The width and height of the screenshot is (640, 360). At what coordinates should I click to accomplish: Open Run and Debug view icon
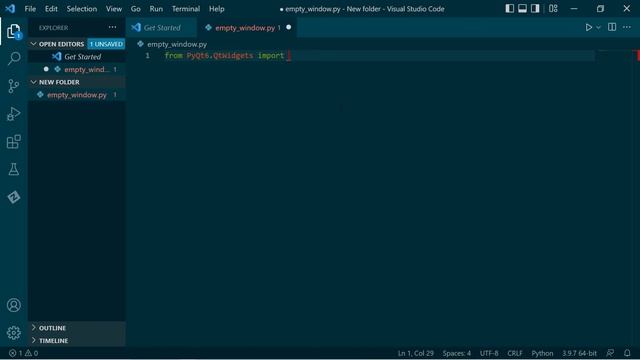pyautogui.click(x=13, y=114)
